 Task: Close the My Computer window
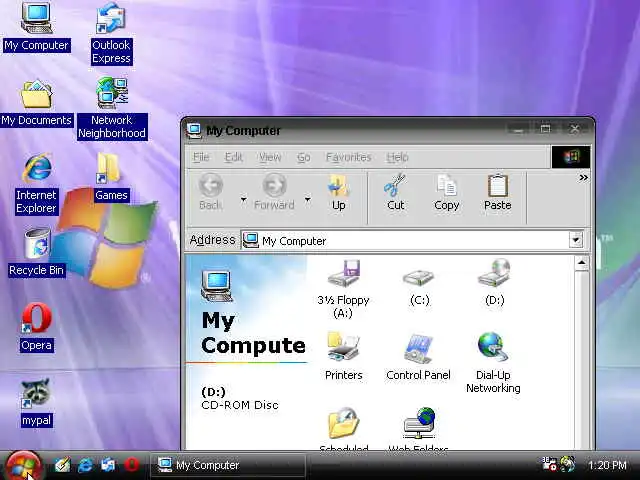coord(575,129)
